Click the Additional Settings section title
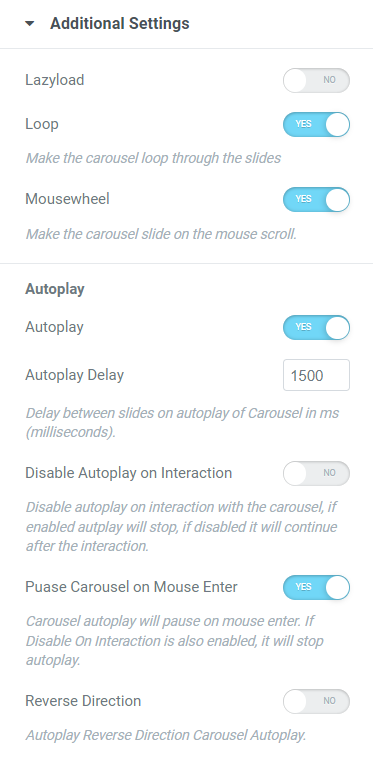The image size is (373, 763). click(120, 23)
